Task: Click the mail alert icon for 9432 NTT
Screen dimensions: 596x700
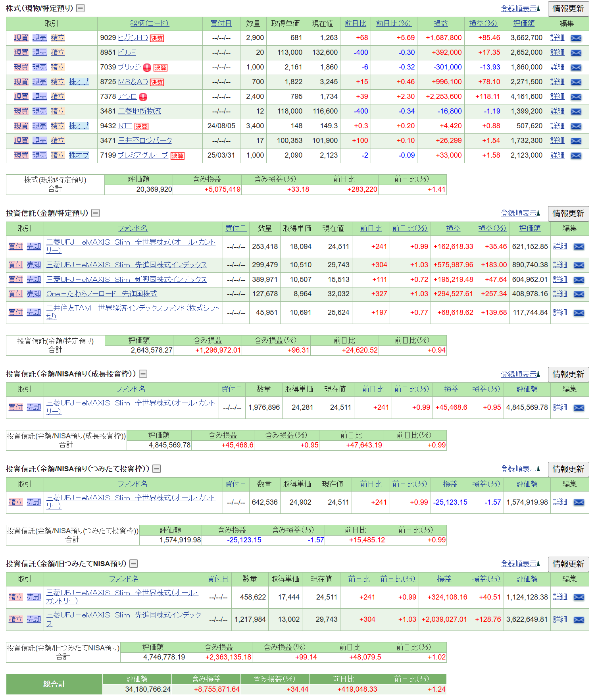Action: pyautogui.click(x=576, y=126)
